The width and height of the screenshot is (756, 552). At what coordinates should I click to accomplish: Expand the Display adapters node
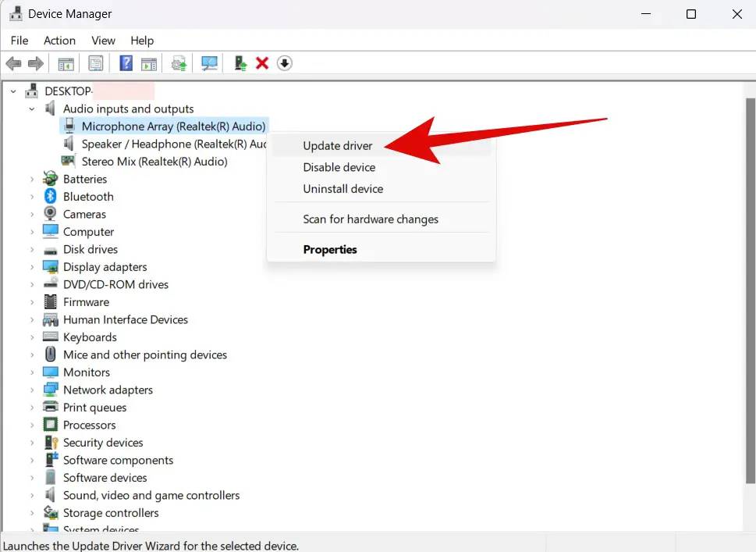click(32, 267)
